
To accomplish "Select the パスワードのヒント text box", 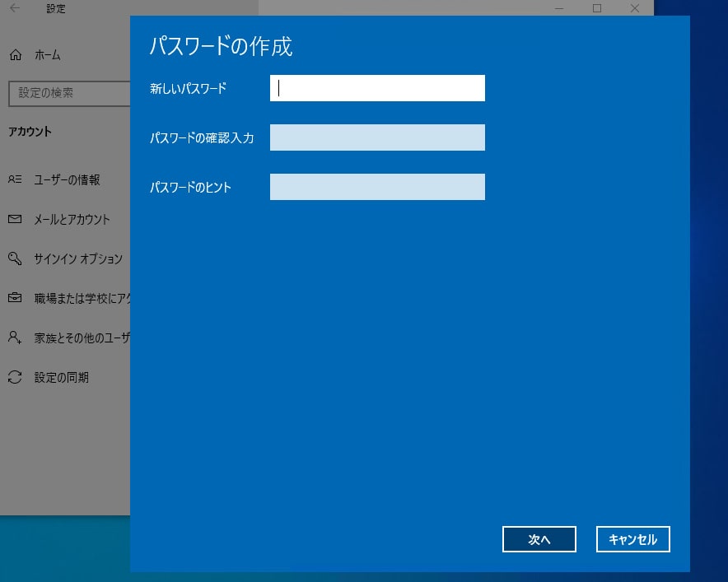I will click(377, 187).
